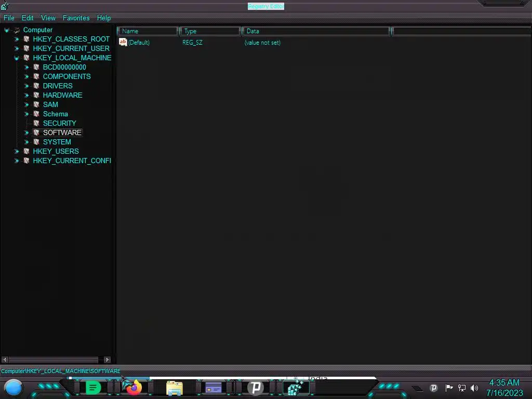Click the REG_SZ type cell
Screen dimensions: 532x399
pyautogui.click(x=192, y=43)
